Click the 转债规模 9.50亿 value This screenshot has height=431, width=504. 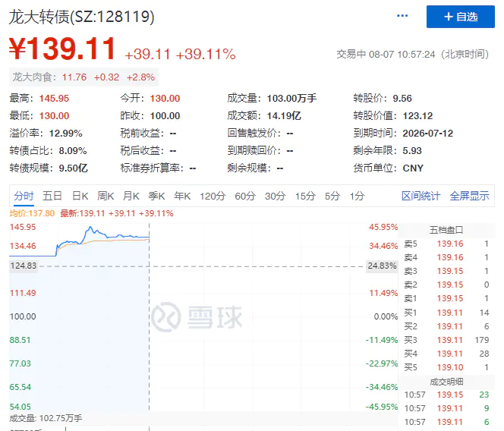[73, 168]
